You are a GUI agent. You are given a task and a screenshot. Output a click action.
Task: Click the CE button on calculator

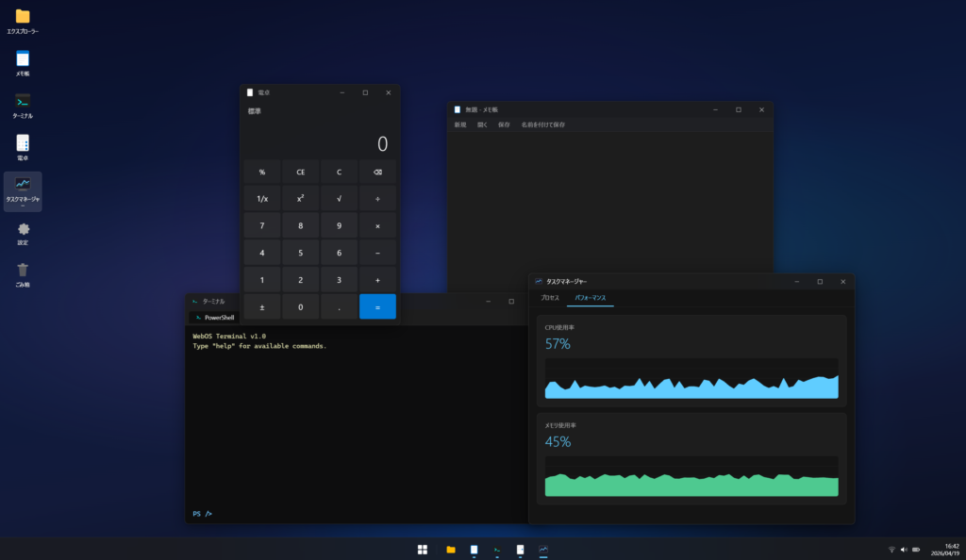coord(301,173)
